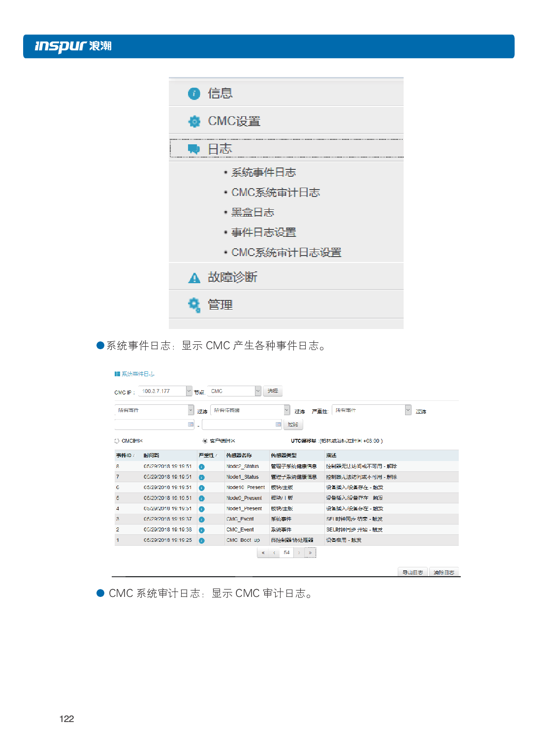Expand the 所有传感器 sensor filter dropdown
Image resolution: width=538 pixels, height=756 pixels.
[x=286, y=409]
